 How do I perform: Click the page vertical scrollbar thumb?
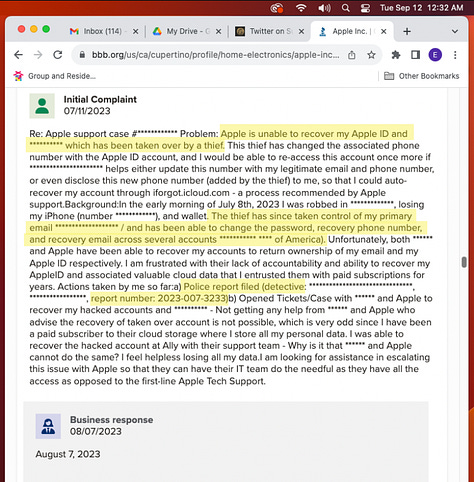pyautogui.click(x=464, y=262)
